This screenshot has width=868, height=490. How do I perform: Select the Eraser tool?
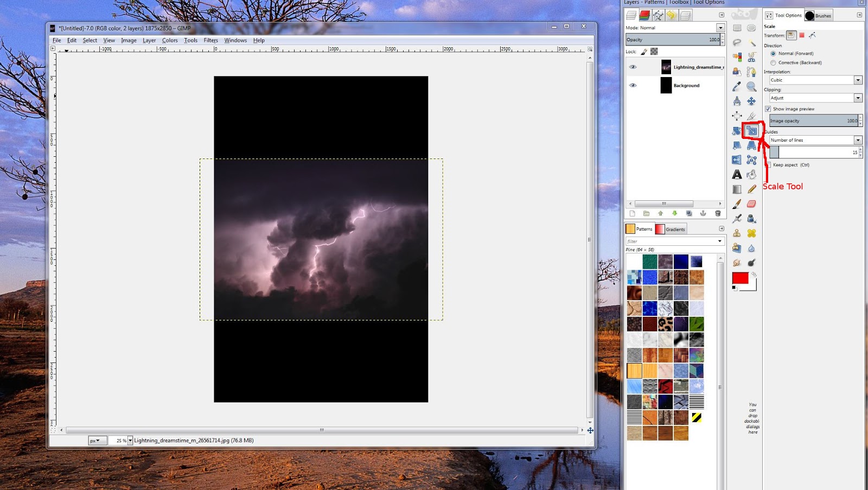click(751, 204)
